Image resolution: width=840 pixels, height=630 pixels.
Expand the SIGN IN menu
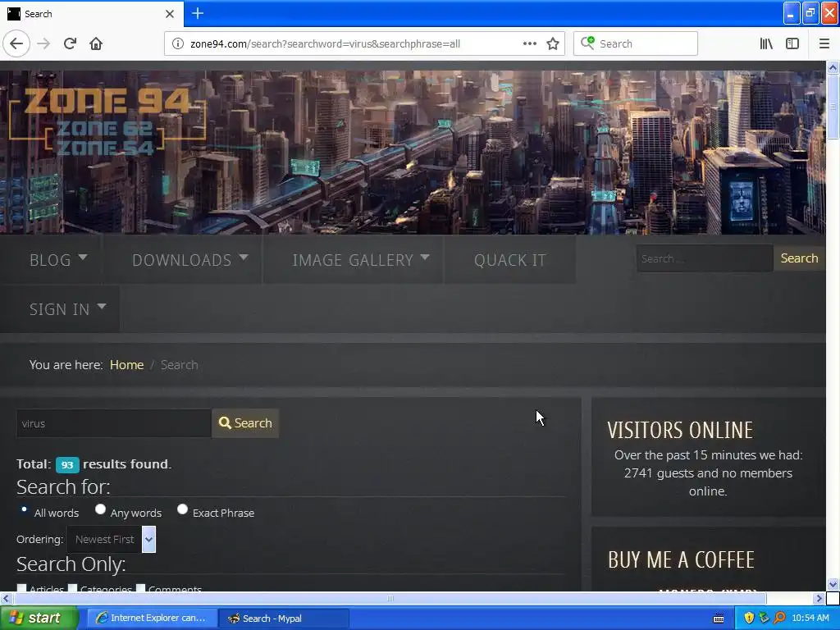point(67,309)
